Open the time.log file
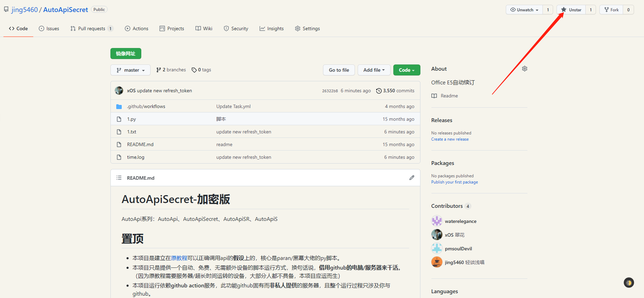644x298 pixels. pyautogui.click(x=135, y=157)
